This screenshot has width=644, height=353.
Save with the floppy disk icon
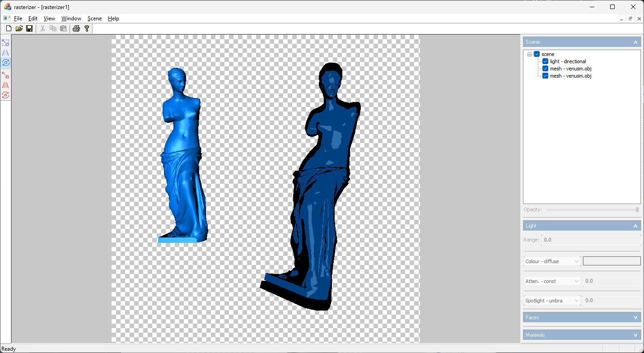(x=29, y=28)
